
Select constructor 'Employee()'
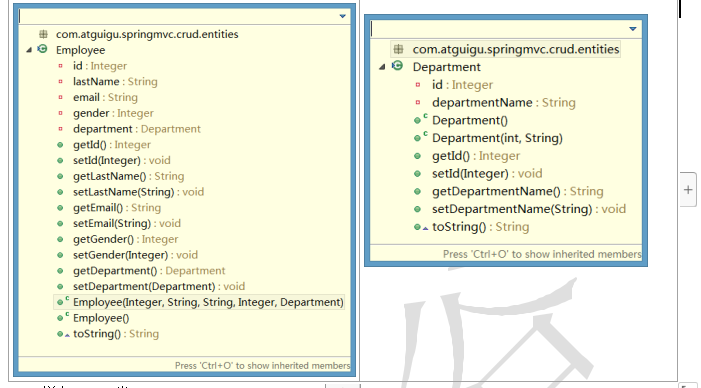[x=101, y=318]
